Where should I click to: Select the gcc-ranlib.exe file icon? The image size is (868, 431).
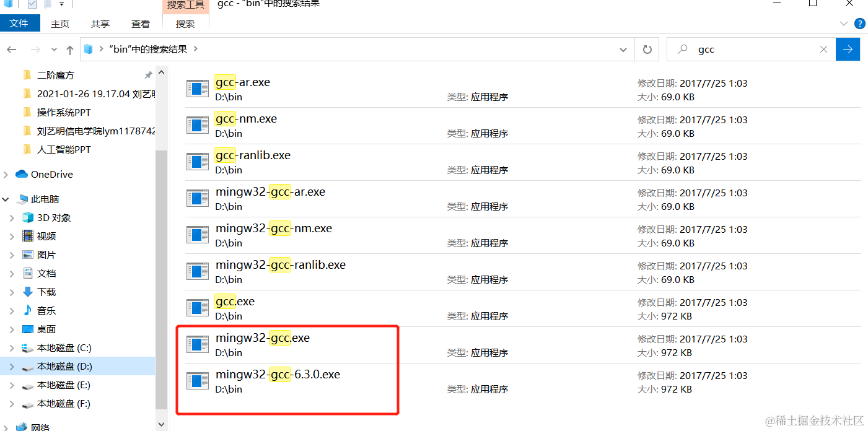(198, 162)
